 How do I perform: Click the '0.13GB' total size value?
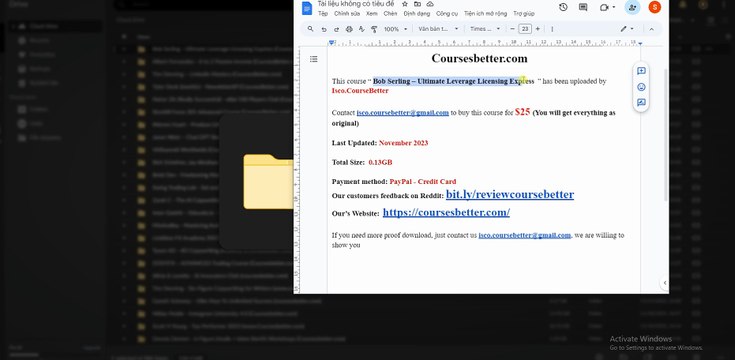pos(380,162)
